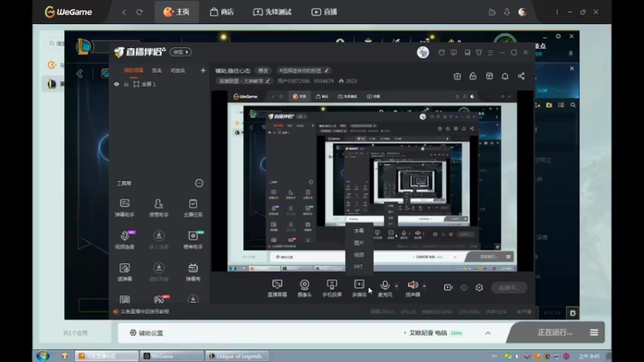Screen dimensions: 644x362
Task: Toggle the preview eye icon in the bottom toolbar
Action: 464,288
